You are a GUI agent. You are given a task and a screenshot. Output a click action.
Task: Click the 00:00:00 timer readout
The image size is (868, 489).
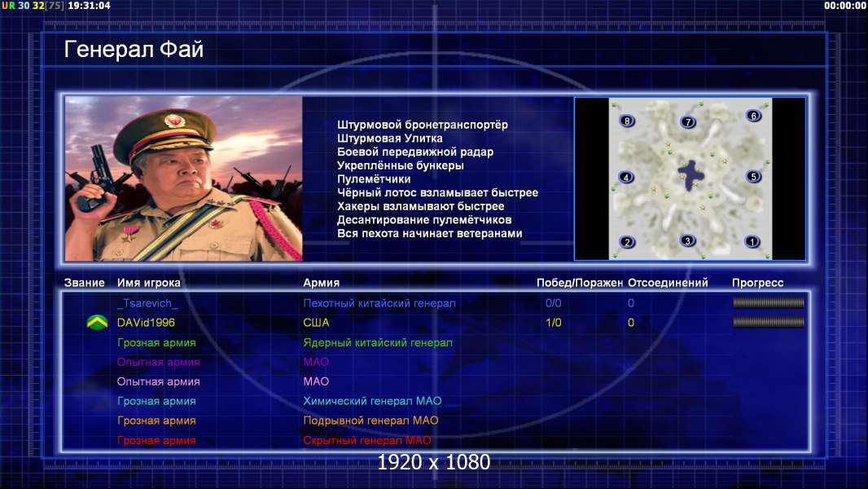(844, 6)
